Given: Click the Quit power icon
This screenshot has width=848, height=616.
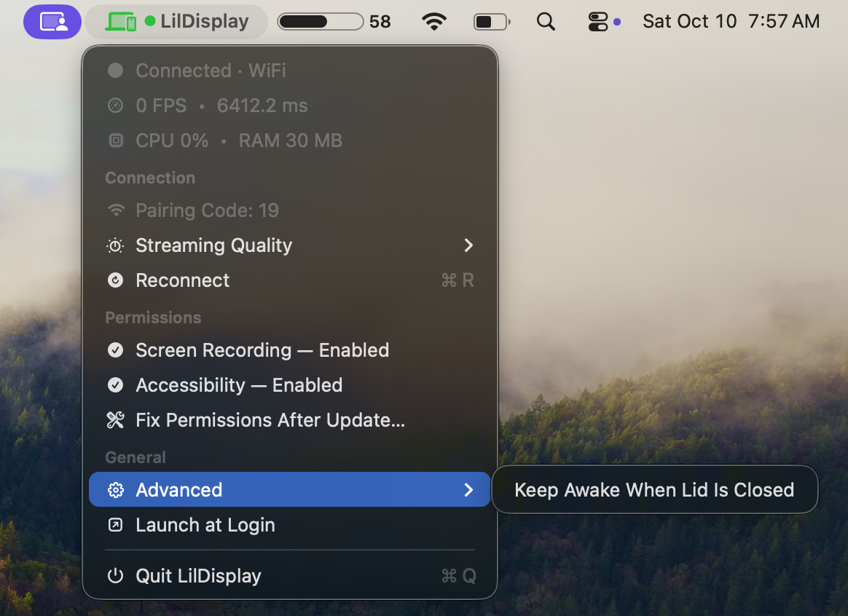Looking at the screenshot, I should (115, 575).
